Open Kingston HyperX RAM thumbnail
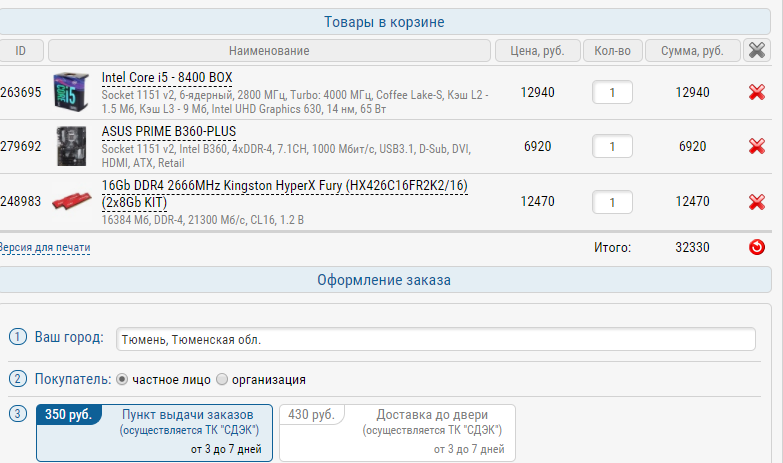 click(x=72, y=201)
